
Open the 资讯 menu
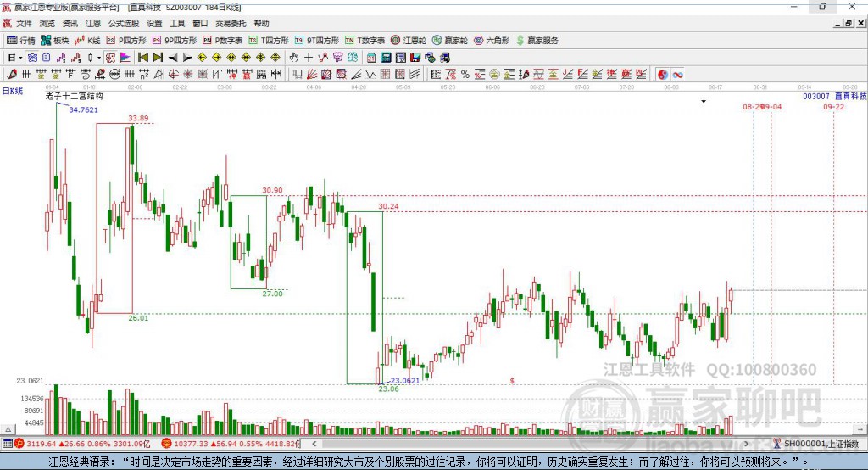70,23
